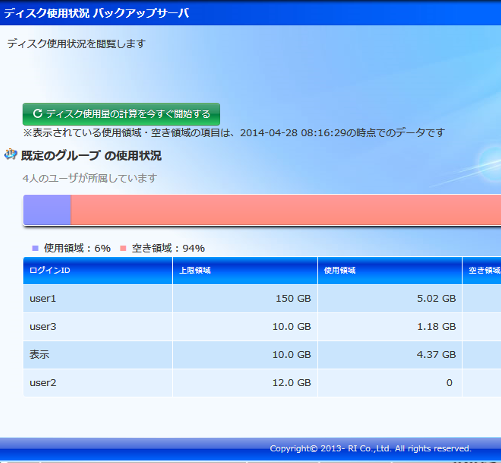This screenshot has width=501, height=463.
Task: Click the 4.37 GB used value
Action: [436, 354]
